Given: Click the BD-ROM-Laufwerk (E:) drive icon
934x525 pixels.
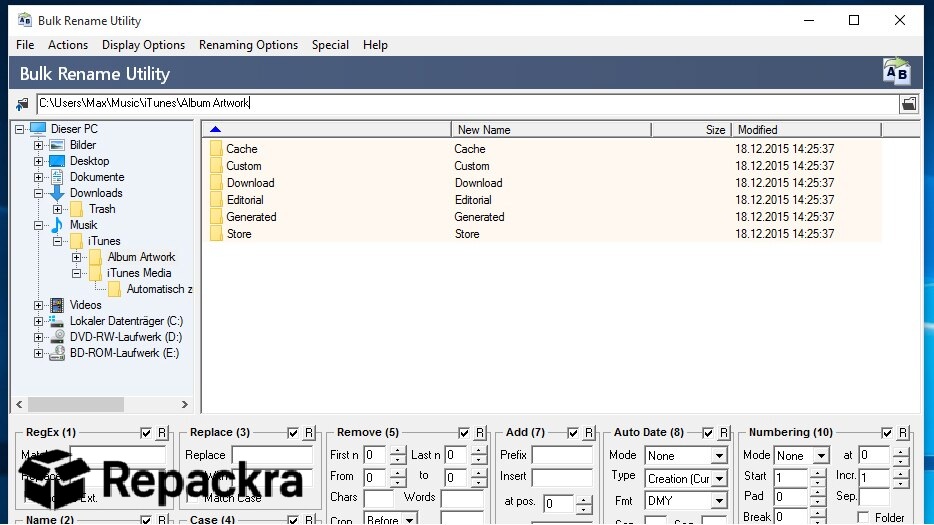Looking at the screenshot, I should click(57, 353).
